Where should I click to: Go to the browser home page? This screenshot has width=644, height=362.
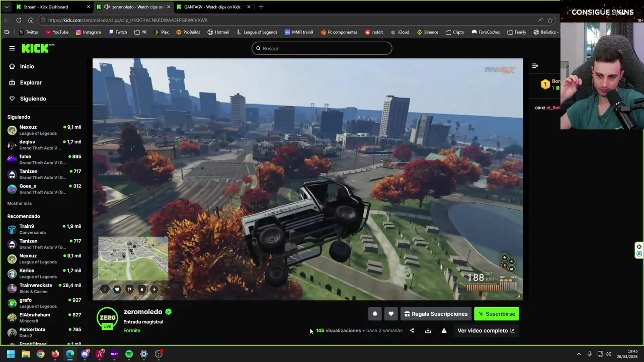[x=31, y=20]
